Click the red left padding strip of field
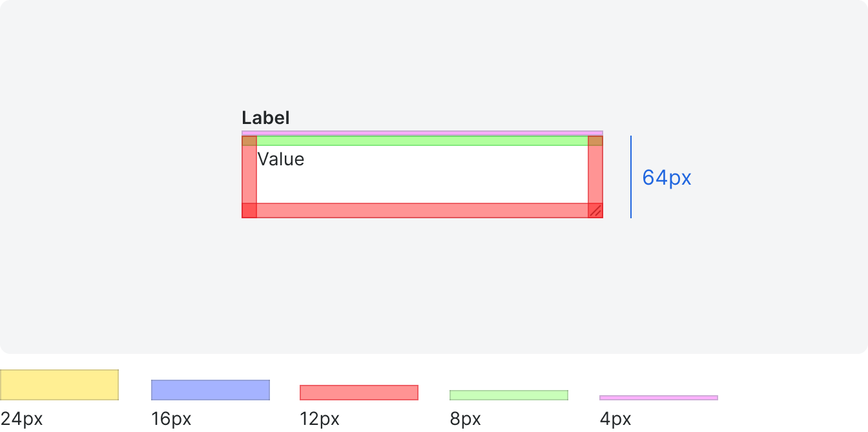The height and width of the screenshot is (432, 868). pyautogui.click(x=249, y=177)
